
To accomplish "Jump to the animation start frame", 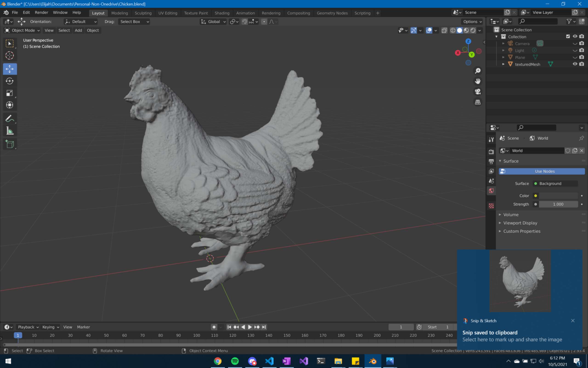I will point(229,327).
